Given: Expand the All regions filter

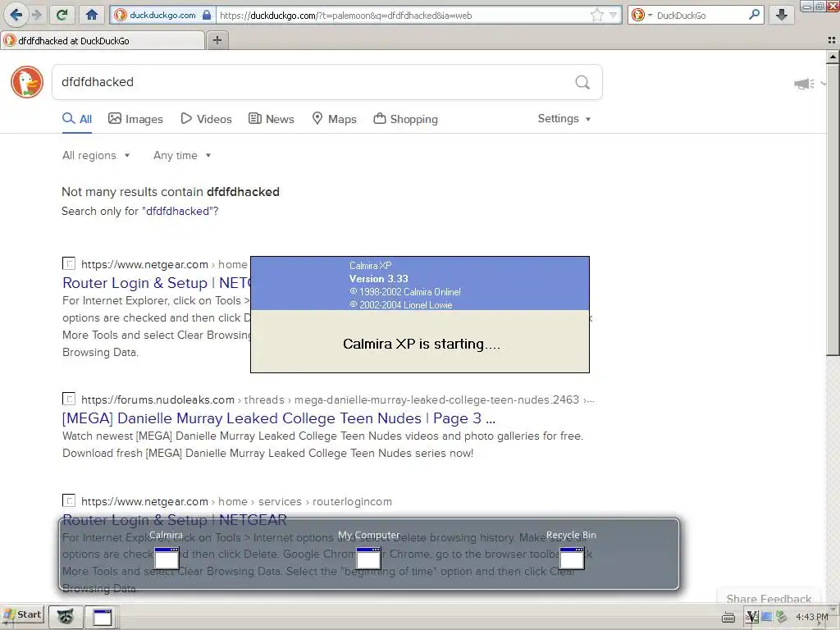Looking at the screenshot, I should click(96, 155).
